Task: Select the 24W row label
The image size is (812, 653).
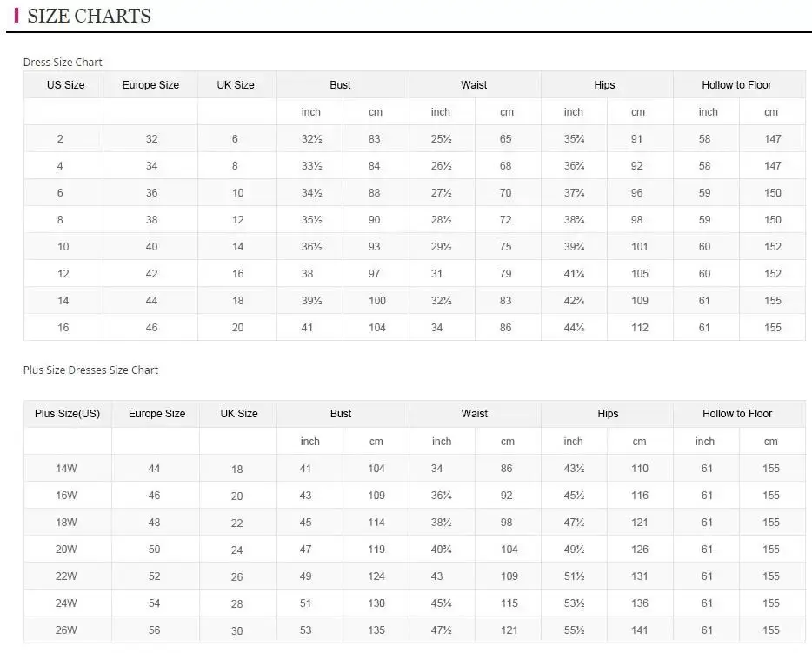Action: (x=67, y=603)
